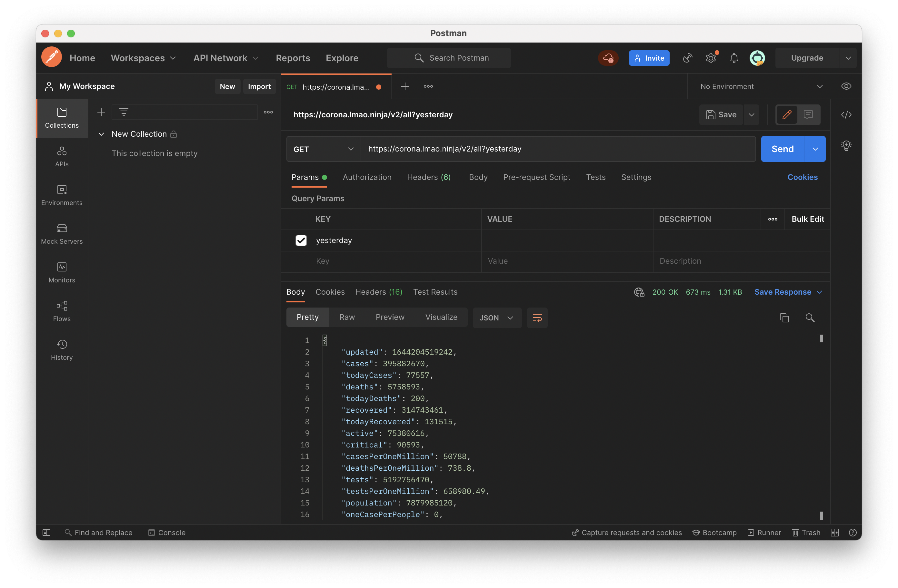Toggle the comment mode button
This screenshot has width=898, height=588.
pyautogui.click(x=808, y=115)
